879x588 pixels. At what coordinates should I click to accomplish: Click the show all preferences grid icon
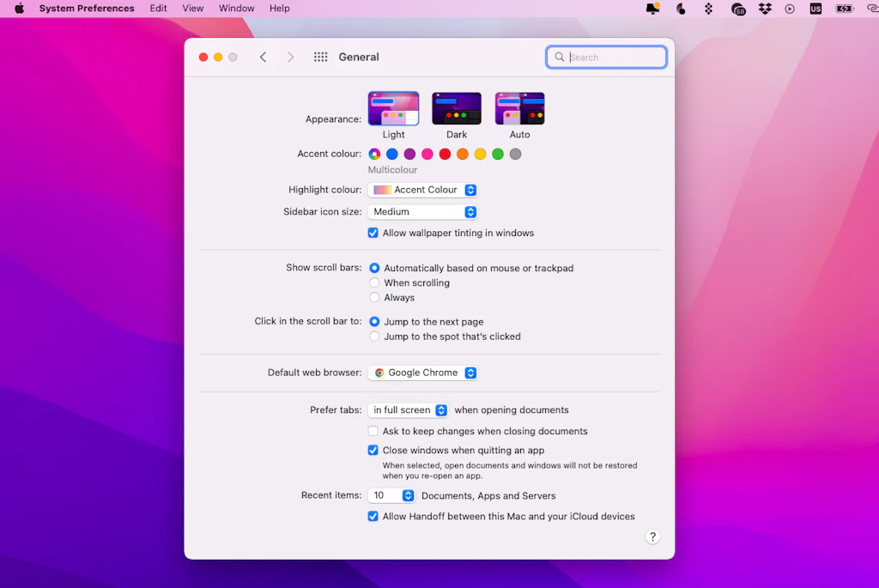(x=321, y=58)
